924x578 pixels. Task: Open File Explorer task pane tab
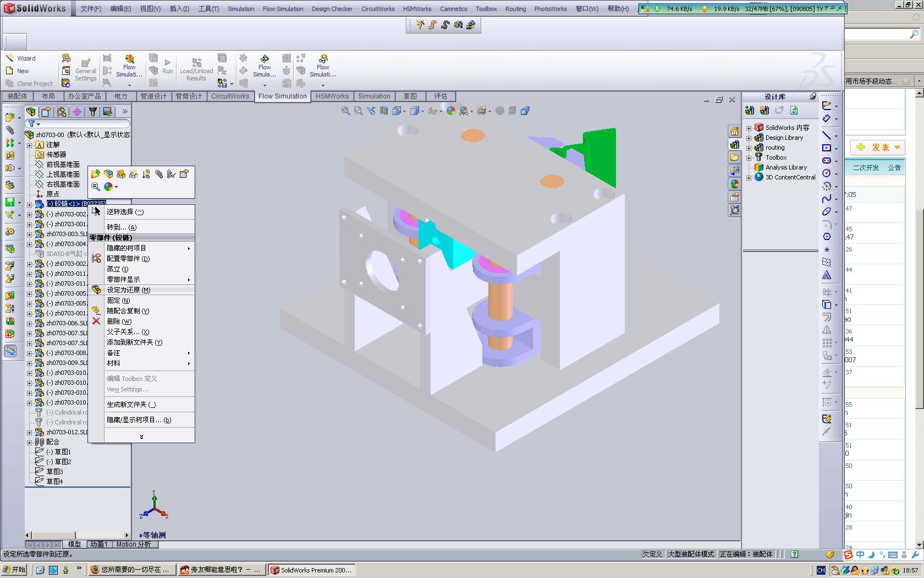pos(734,157)
